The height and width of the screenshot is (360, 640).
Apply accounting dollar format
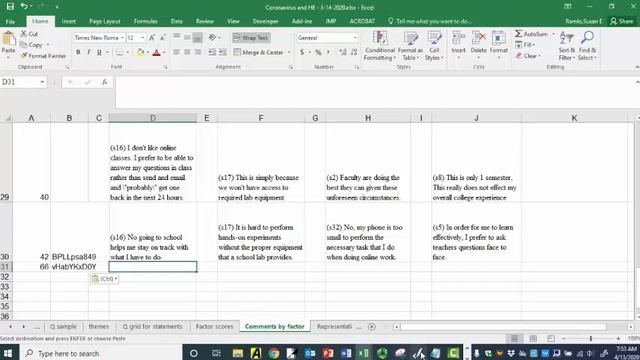[x=302, y=52]
